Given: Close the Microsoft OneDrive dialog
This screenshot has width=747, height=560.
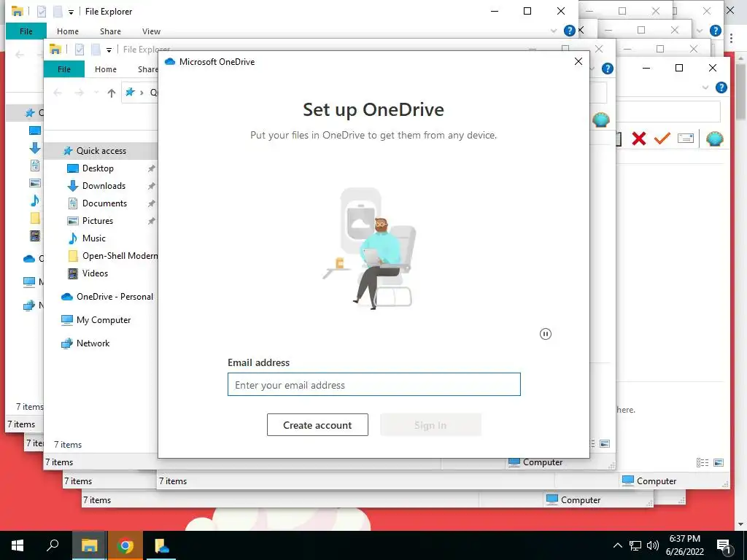Looking at the screenshot, I should tap(578, 61).
